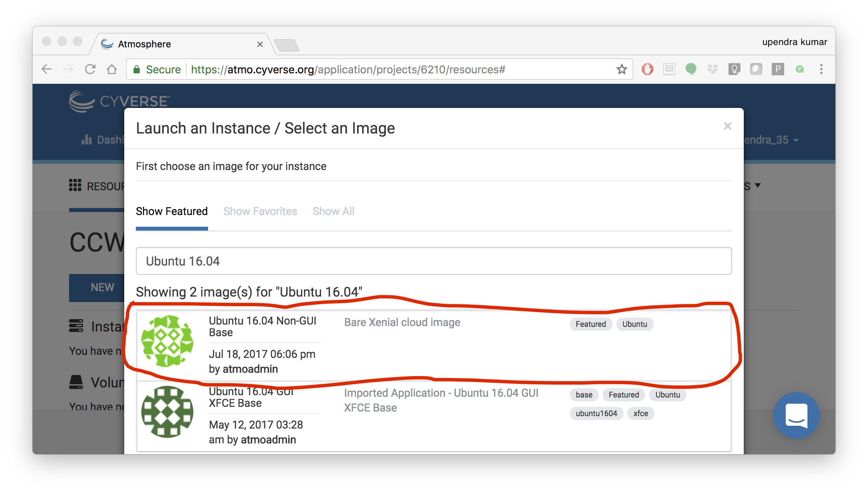Click Instances server icon behind dialog

point(76,326)
